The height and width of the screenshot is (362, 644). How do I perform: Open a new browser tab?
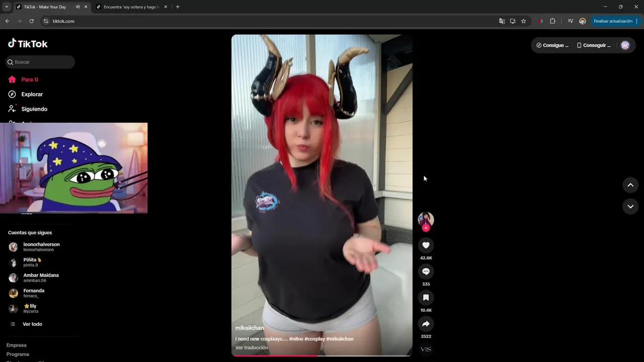(178, 7)
